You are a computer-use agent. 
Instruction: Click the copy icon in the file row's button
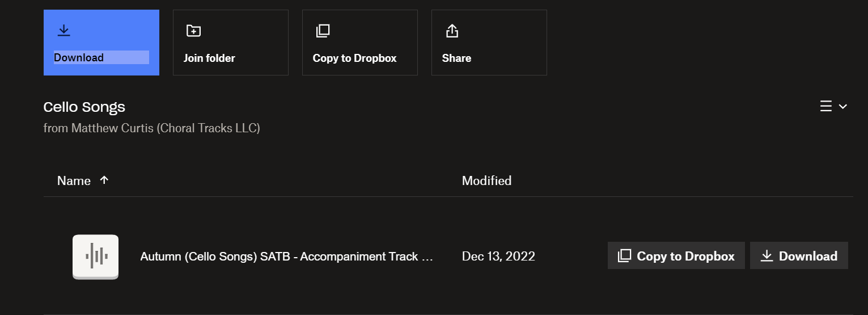(x=624, y=256)
